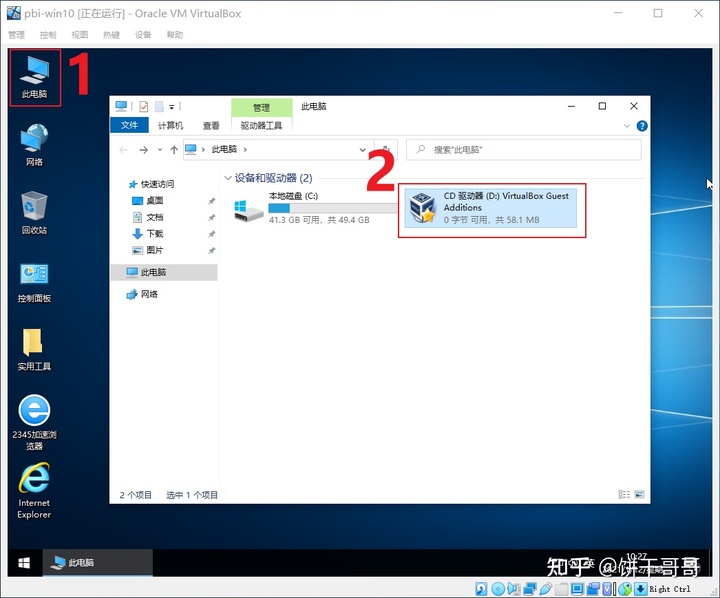Select the Internet Explorer desktop shortcut
The image size is (720, 598).
(34, 491)
